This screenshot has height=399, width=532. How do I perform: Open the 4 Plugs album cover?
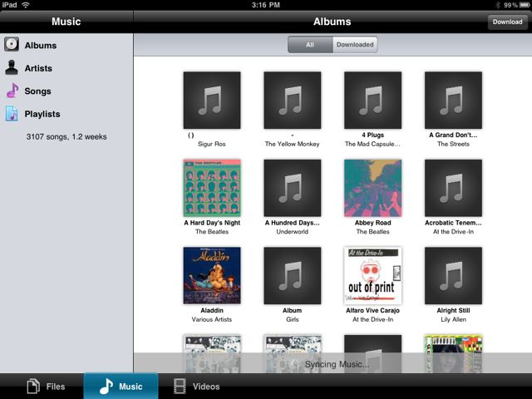[x=372, y=100]
